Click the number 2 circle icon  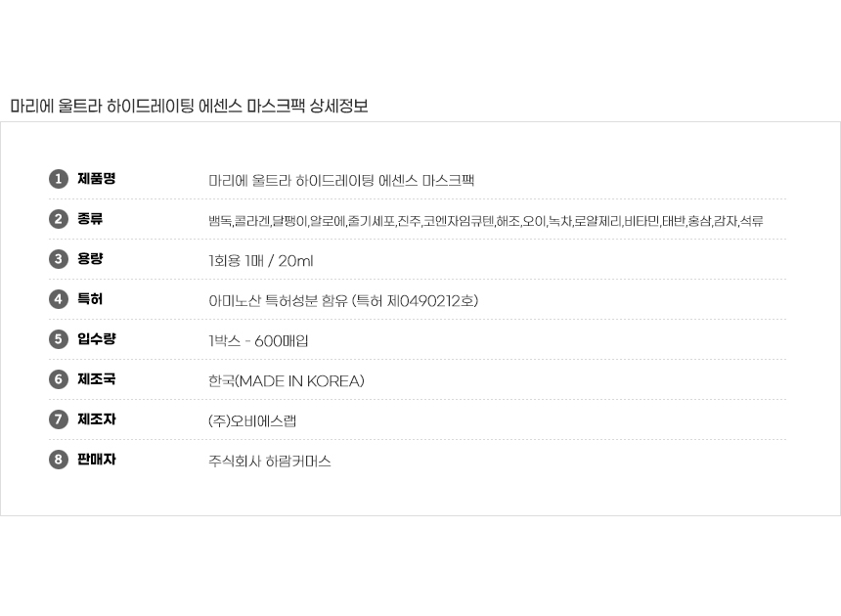[x=59, y=219]
